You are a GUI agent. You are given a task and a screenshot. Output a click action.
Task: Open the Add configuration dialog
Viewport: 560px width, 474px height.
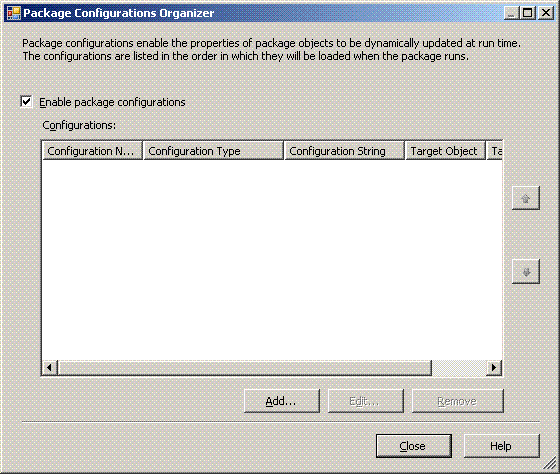tap(282, 401)
